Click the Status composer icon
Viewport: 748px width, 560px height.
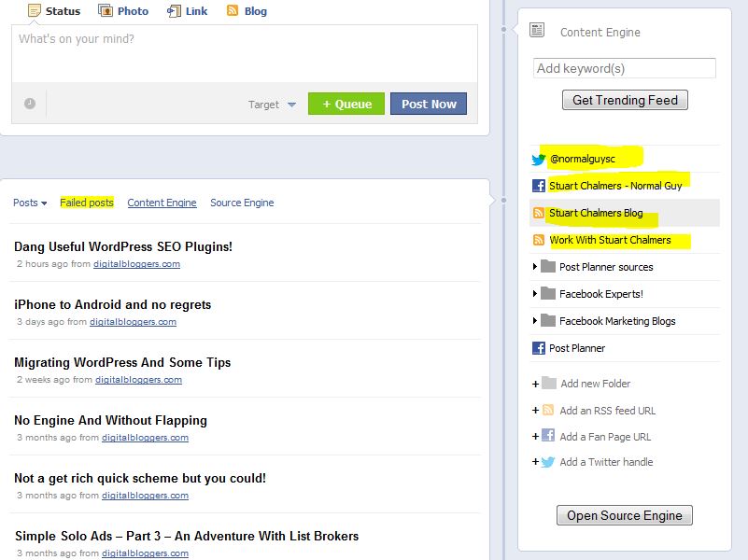tap(34, 10)
